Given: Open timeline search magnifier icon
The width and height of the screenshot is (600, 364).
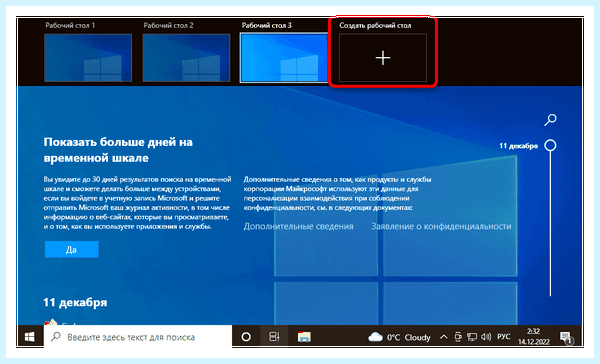Looking at the screenshot, I should pos(550,119).
